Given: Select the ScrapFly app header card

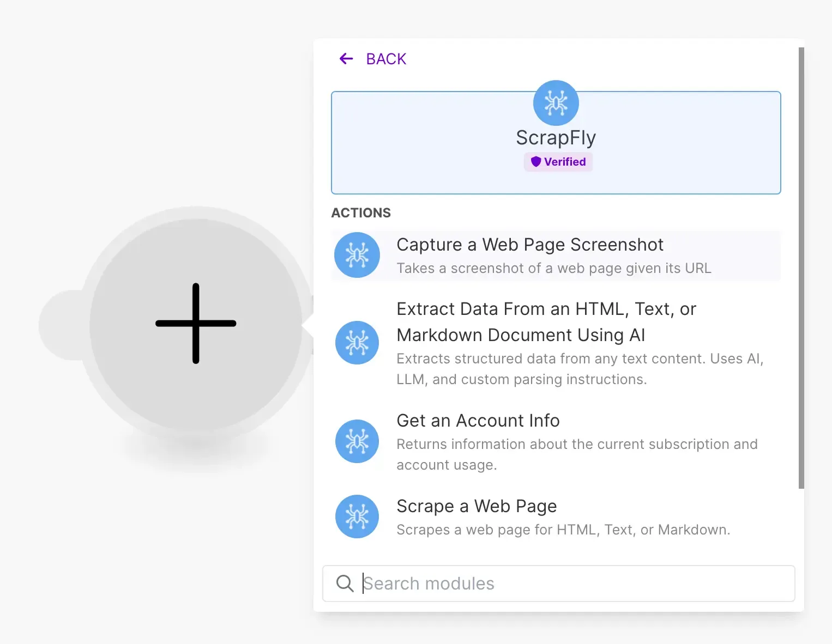Looking at the screenshot, I should pyautogui.click(x=556, y=142).
